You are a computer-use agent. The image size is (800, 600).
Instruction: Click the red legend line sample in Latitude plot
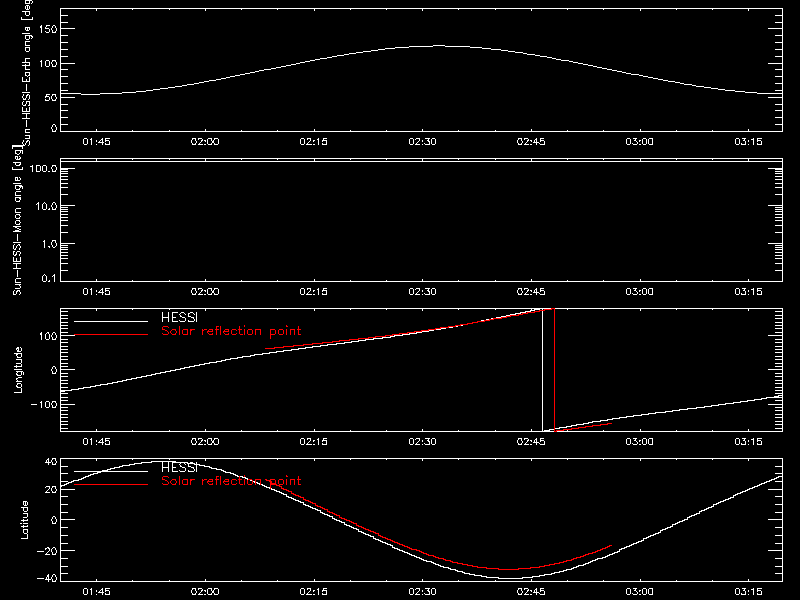click(111, 484)
